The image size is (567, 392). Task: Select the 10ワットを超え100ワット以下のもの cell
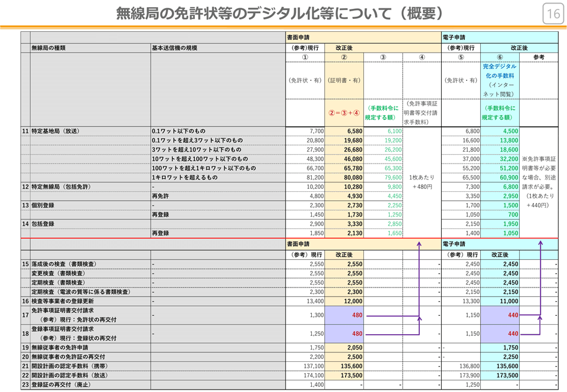200,159
